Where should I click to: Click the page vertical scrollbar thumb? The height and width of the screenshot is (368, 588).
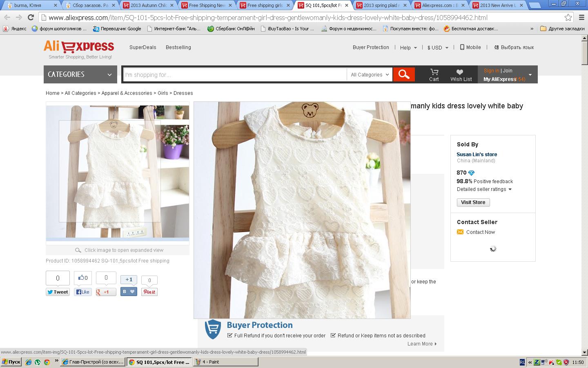click(584, 53)
